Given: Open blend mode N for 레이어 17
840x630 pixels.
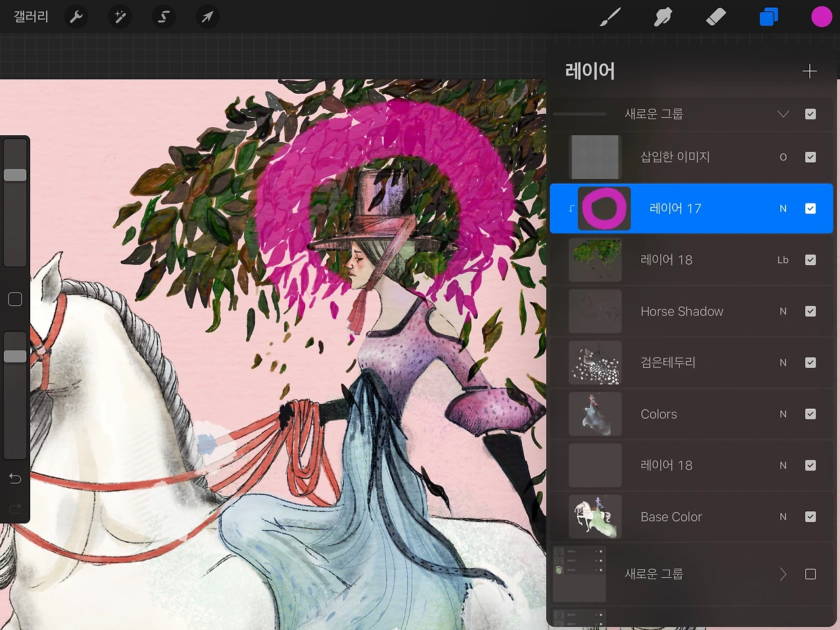Looking at the screenshot, I should coord(783,209).
